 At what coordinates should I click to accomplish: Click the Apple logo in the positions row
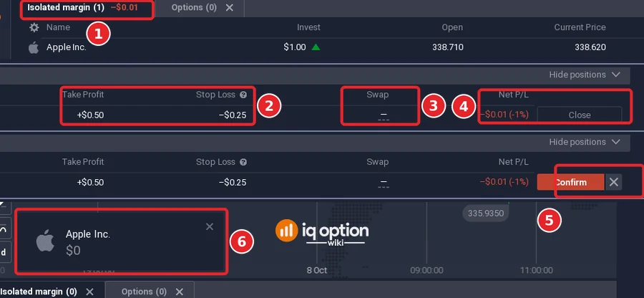[x=34, y=48]
